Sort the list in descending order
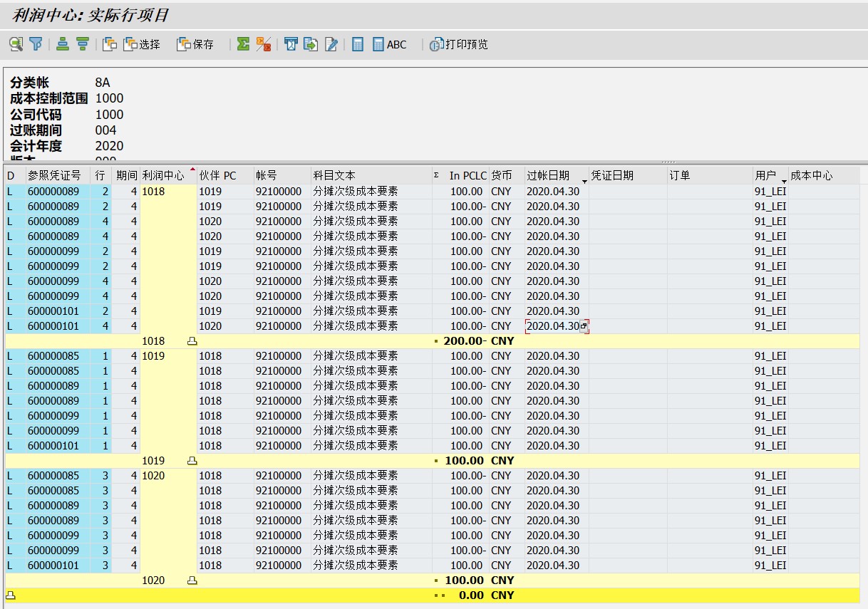 click(x=84, y=44)
